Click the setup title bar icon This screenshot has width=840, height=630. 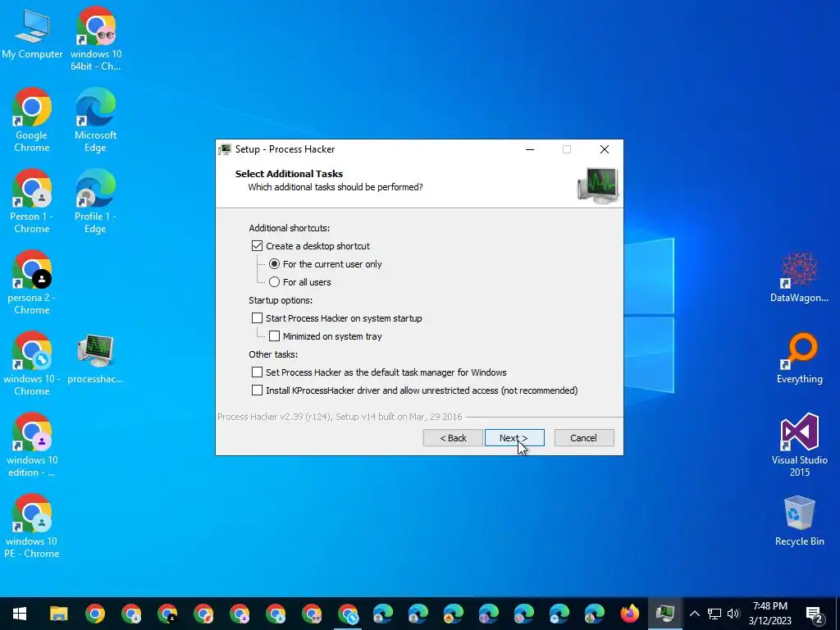(x=225, y=149)
